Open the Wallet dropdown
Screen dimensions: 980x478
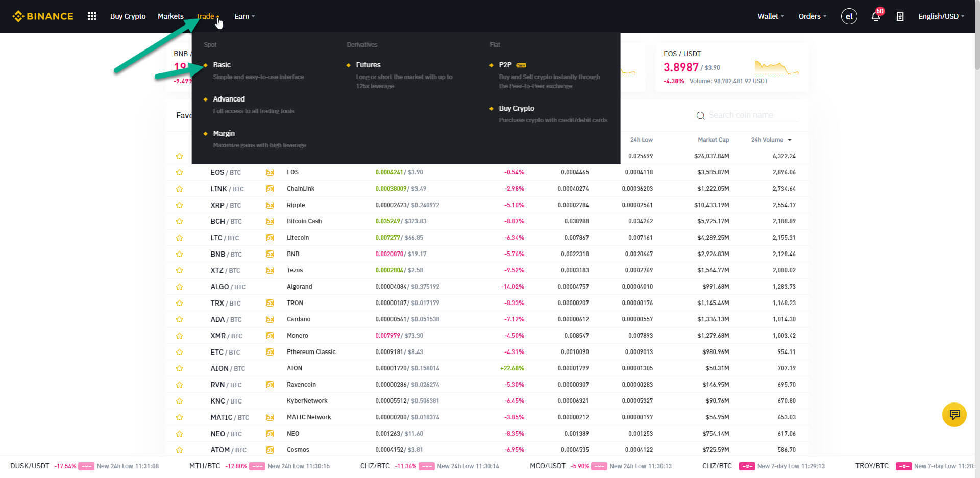click(x=771, y=16)
